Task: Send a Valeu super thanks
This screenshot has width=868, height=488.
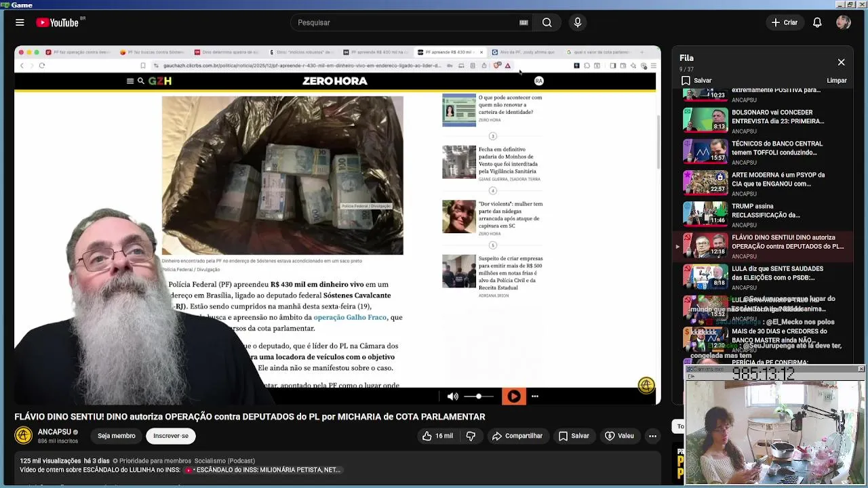Action: click(619, 436)
